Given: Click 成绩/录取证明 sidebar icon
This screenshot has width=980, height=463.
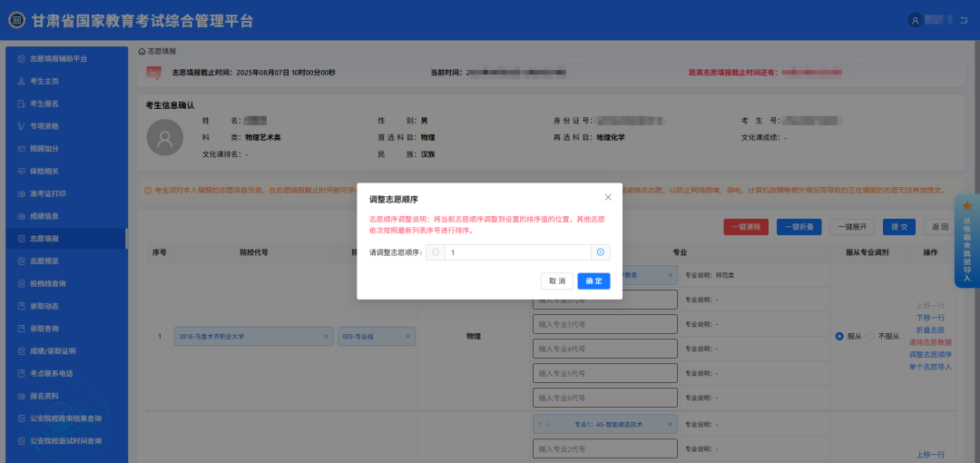Looking at the screenshot, I should pos(21,351).
